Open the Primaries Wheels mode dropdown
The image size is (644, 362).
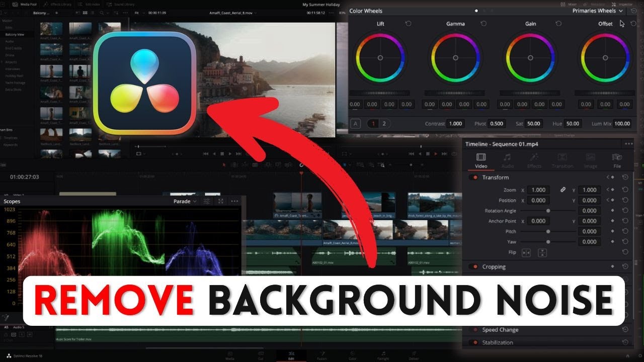[x=598, y=11]
